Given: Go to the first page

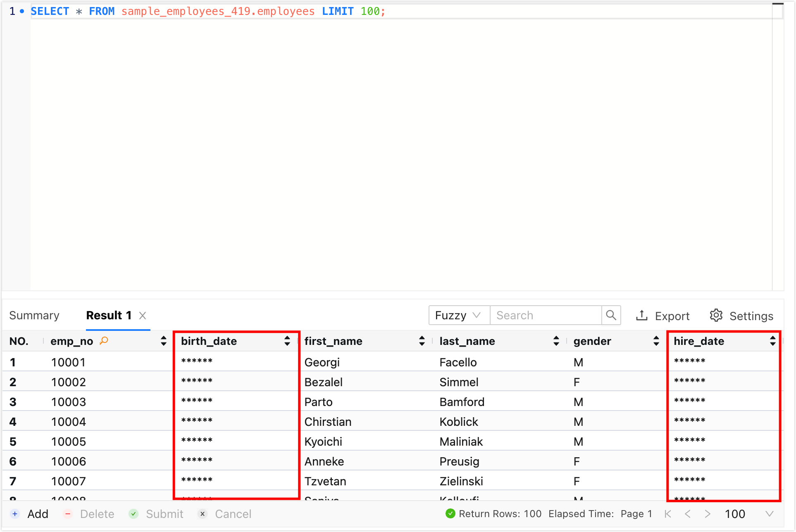Looking at the screenshot, I should 668,514.
